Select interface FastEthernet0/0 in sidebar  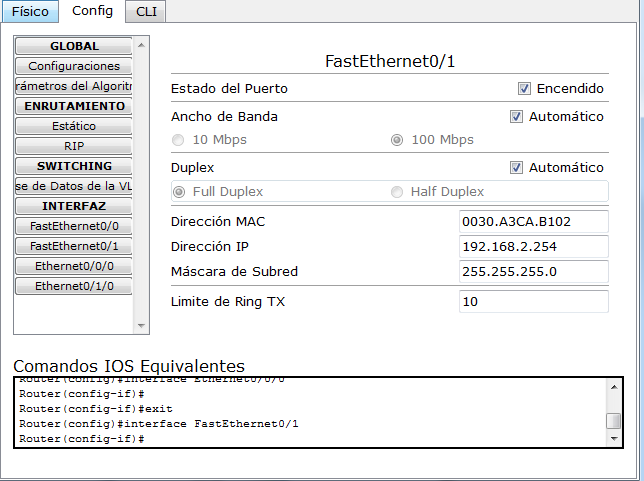74,226
